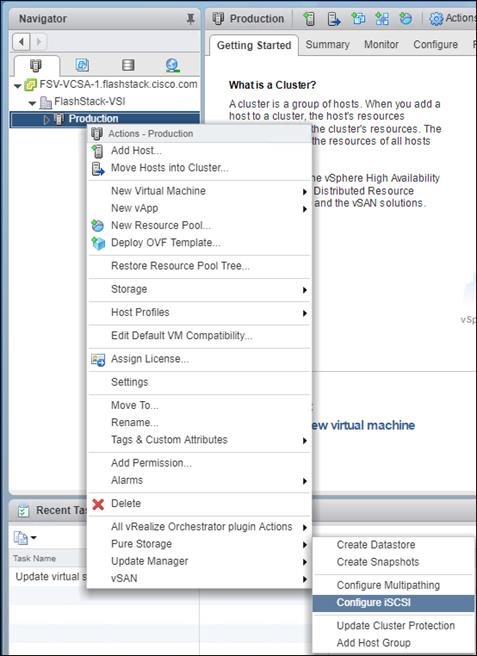This screenshot has width=477, height=656.
Task: Collapse FSV-VCSA-1.flashstack.cisco.com tree node
Action: pos(17,86)
